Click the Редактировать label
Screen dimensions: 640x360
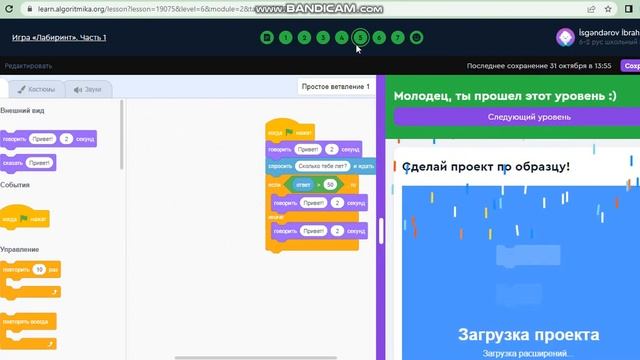pyautogui.click(x=28, y=66)
